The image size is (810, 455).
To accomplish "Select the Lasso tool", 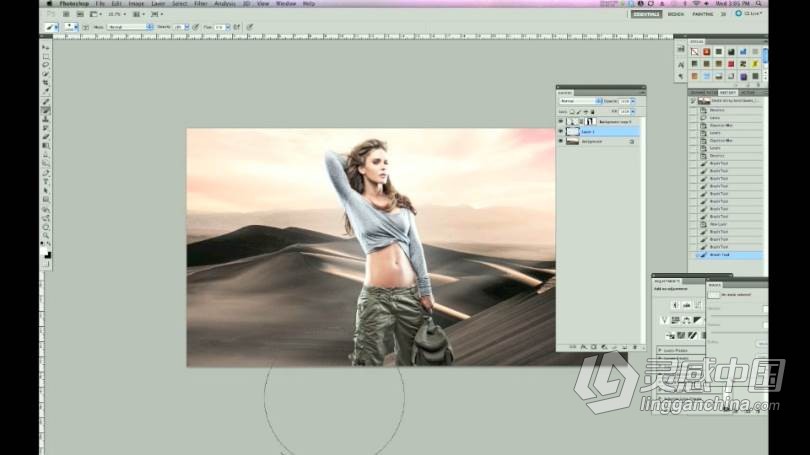I will click(x=46, y=65).
